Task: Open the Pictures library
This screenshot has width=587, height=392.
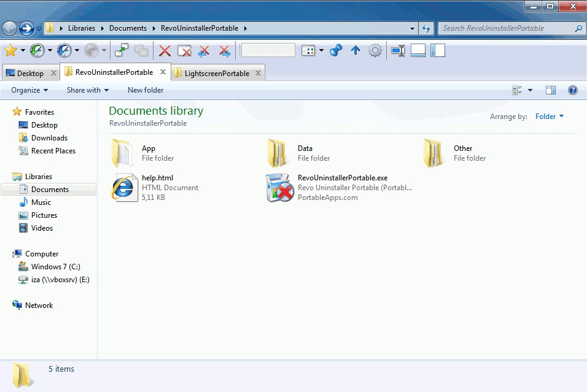Action: (x=44, y=215)
